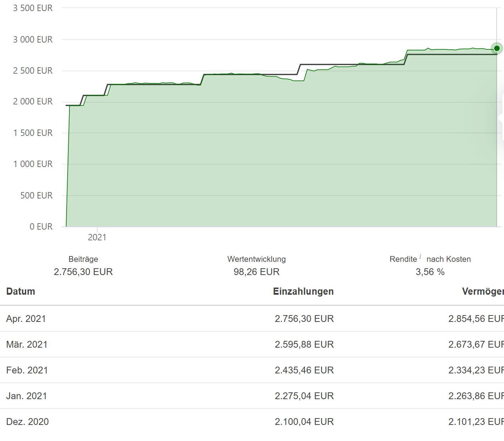Click the Einzahlungen column header
Viewport: 504px width, 441px height.
[303, 291]
